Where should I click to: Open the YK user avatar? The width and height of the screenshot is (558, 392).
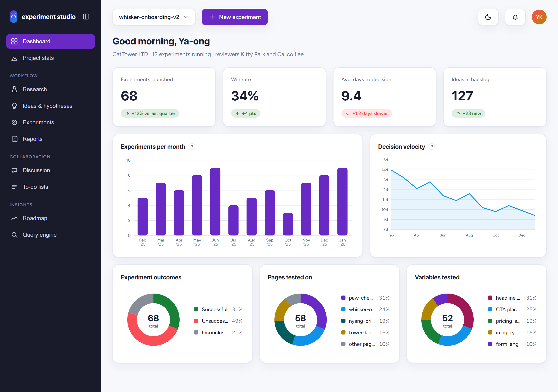[539, 17]
